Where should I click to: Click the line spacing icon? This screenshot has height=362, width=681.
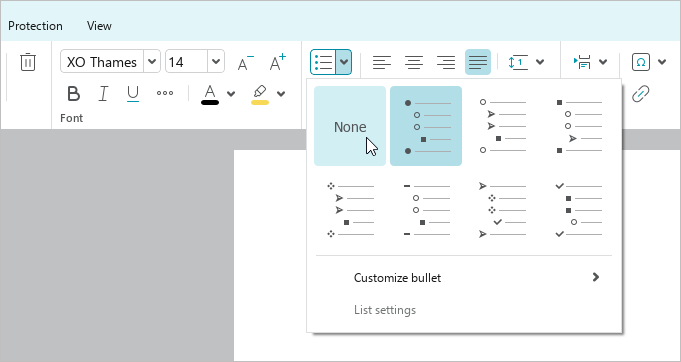(x=518, y=62)
